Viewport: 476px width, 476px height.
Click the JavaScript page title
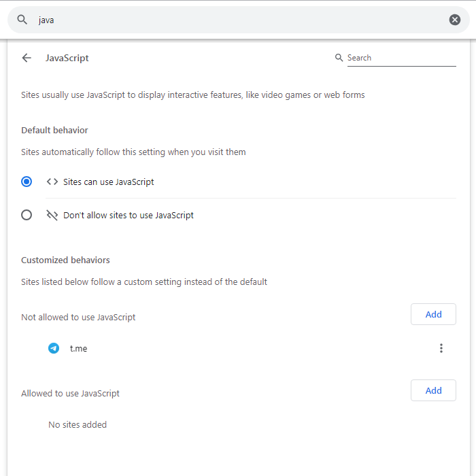click(x=67, y=58)
